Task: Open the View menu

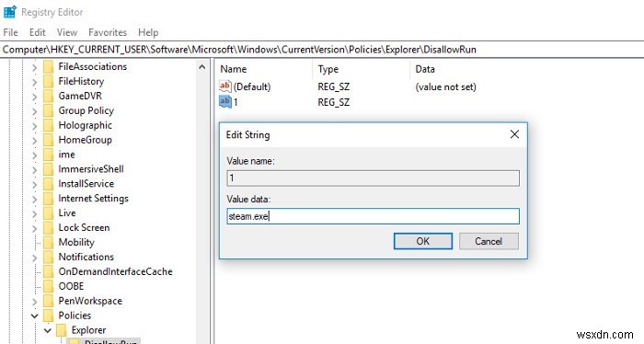Action: (x=67, y=32)
